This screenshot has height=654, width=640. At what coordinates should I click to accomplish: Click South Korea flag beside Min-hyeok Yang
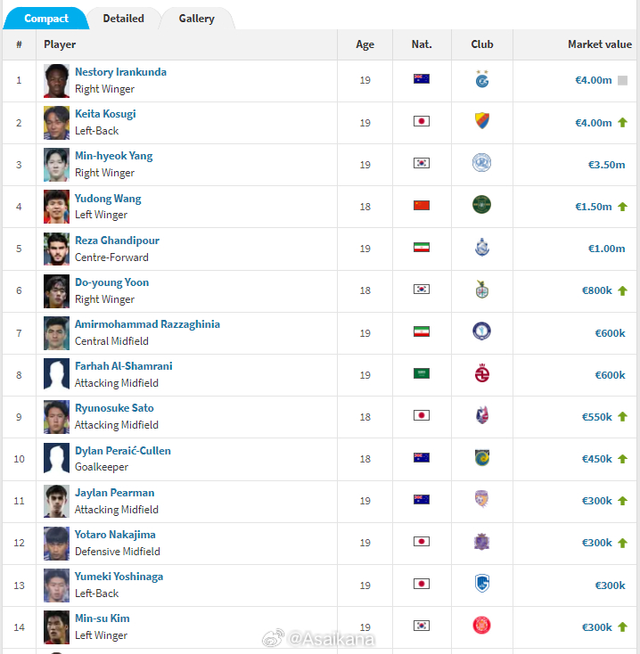[x=421, y=164]
